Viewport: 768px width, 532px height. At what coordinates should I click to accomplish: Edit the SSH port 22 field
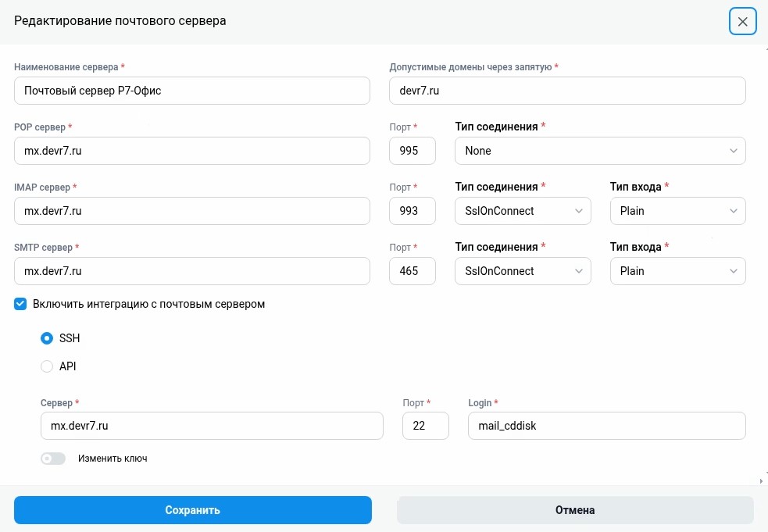426,426
